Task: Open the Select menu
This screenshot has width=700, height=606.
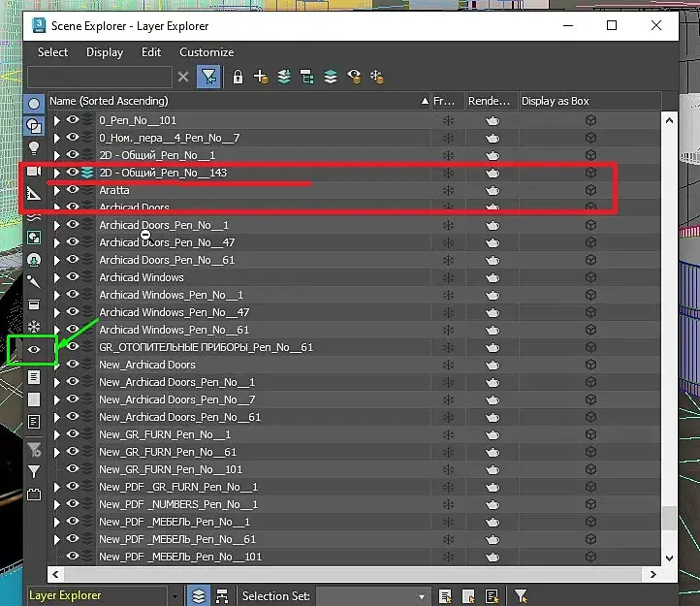Action: [52, 52]
